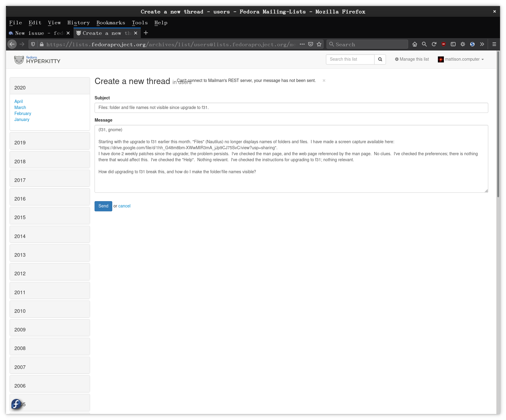Reload the current page
The image size is (506, 420).
[434, 44]
